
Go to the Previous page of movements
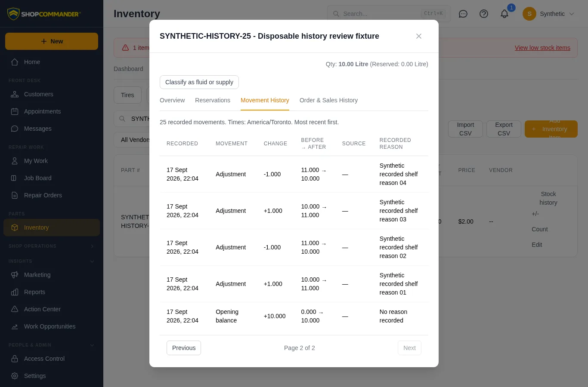click(x=184, y=348)
